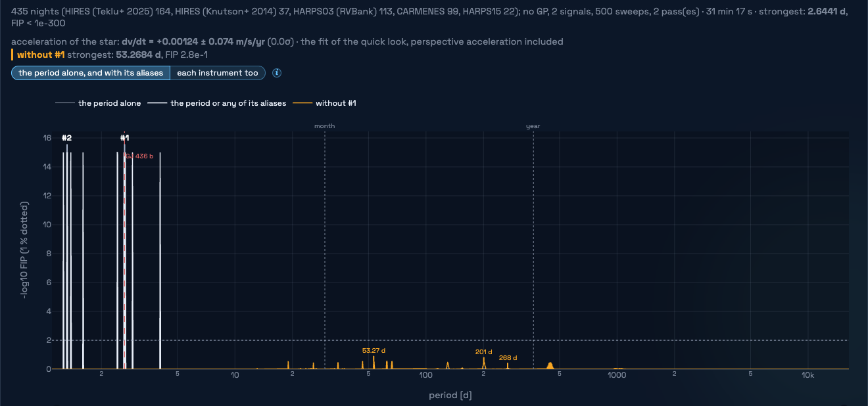Click the orange "268 d" peak annotation
Screen dimensions: 868x406
click(x=508, y=358)
